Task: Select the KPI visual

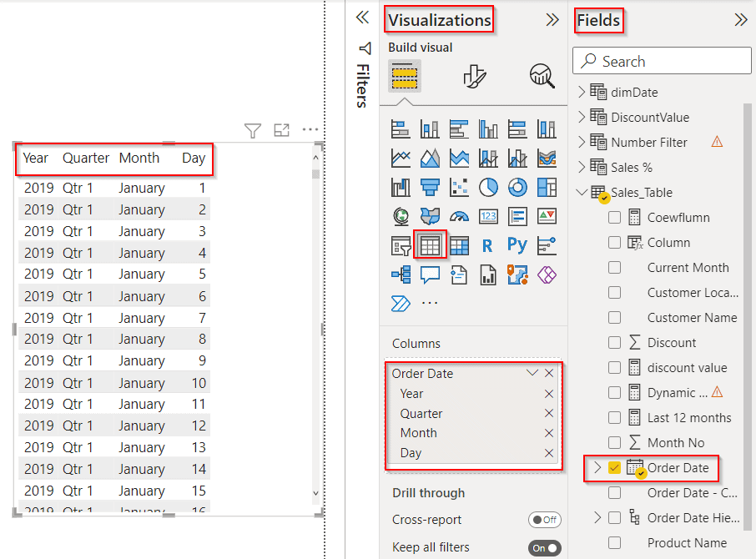Action: [x=547, y=216]
